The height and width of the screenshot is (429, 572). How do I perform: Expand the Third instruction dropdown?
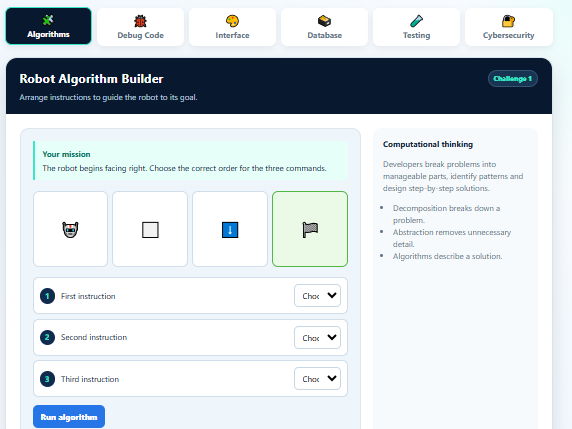coord(317,379)
